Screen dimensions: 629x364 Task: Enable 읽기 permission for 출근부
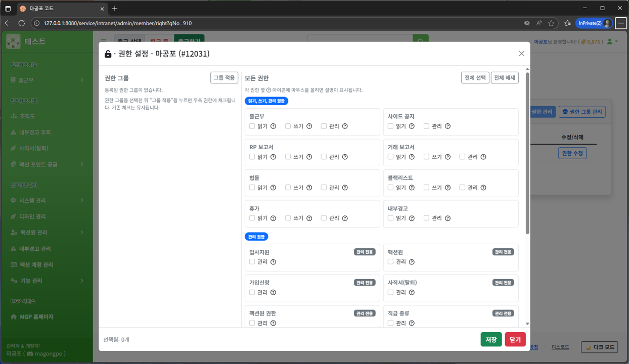[252, 126]
